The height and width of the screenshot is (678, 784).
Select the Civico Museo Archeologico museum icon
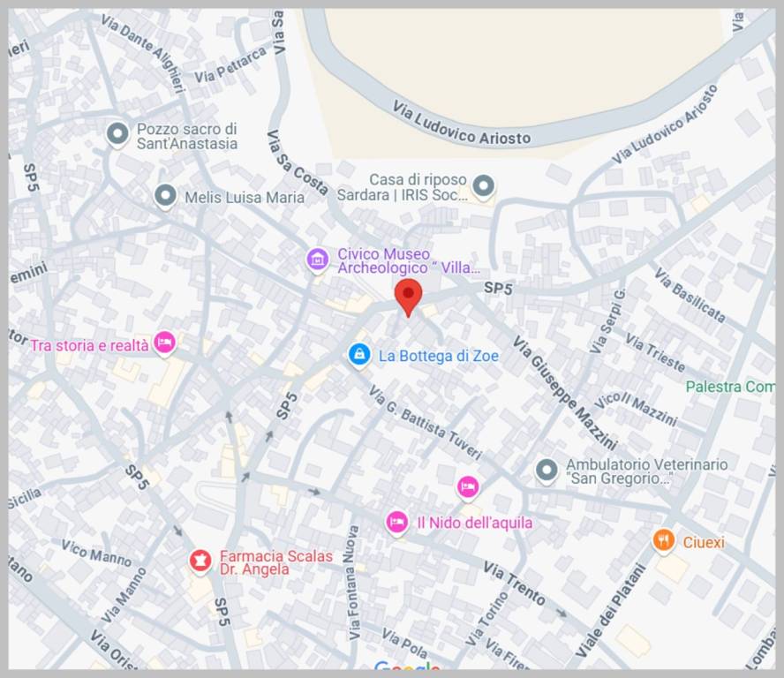click(318, 260)
